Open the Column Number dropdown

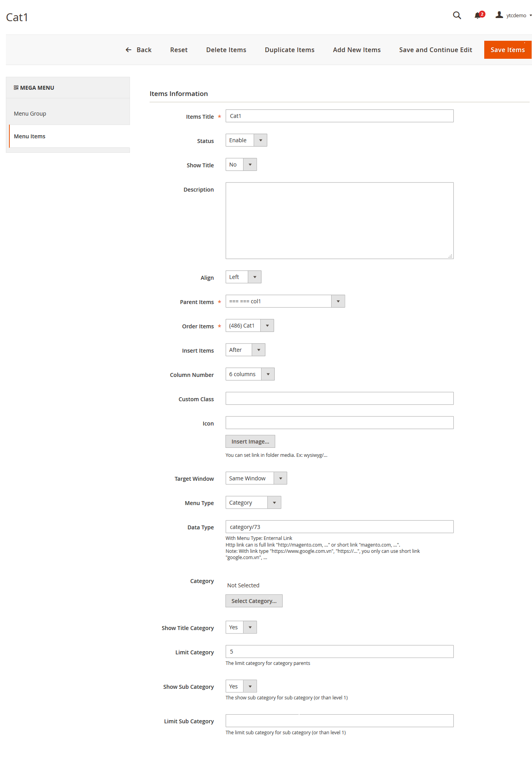click(x=250, y=374)
